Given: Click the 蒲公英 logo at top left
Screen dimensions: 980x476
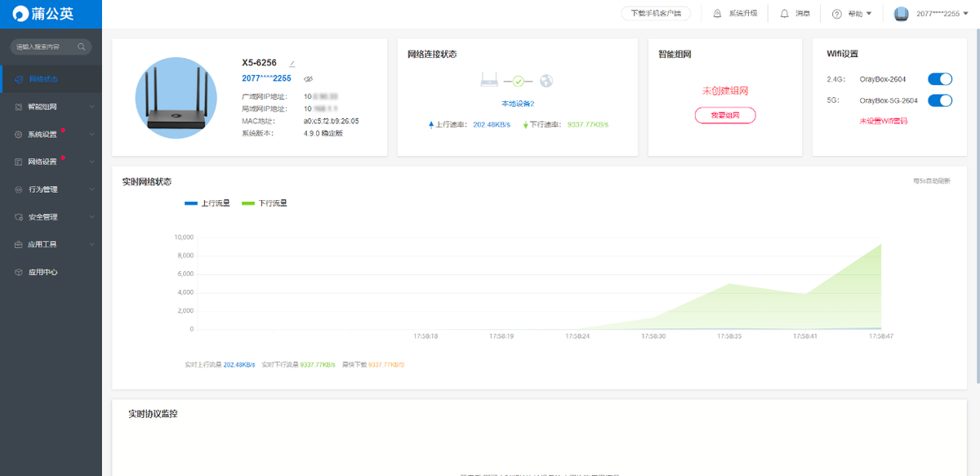Looking at the screenshot, I should tap(51, 14).
